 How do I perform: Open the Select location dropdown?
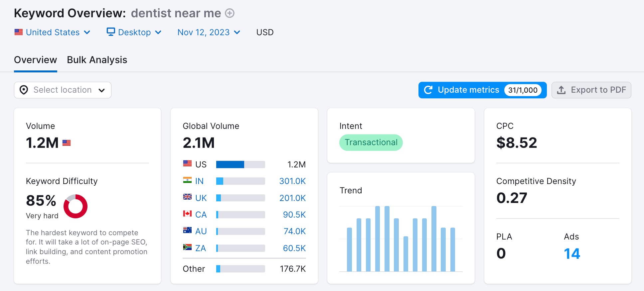point(63,90)
